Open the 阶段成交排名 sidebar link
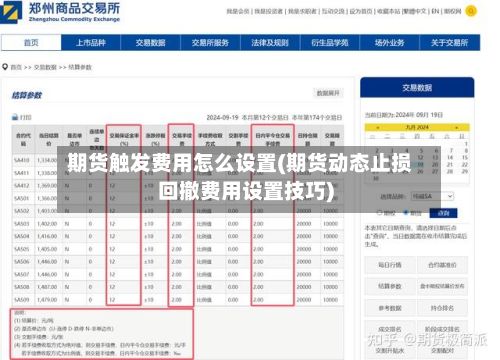The image size is (500, 360). (x=442, y=329)
